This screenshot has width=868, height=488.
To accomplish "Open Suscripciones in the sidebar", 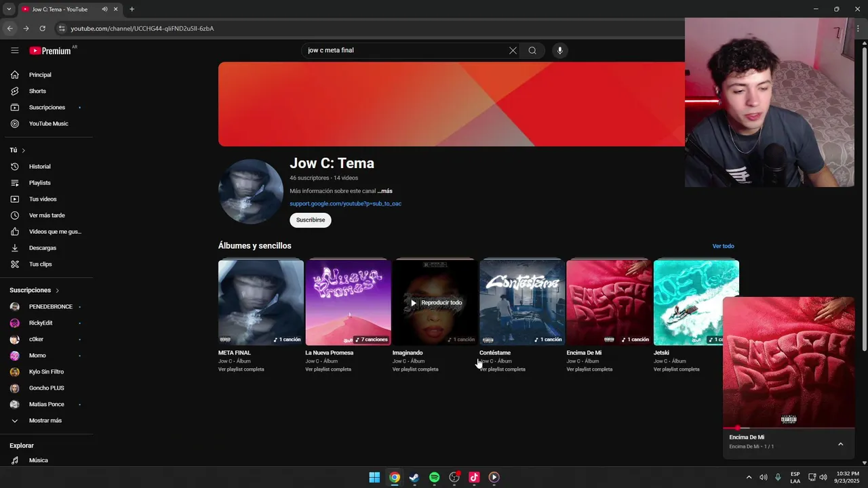I will tap(46, 107).
